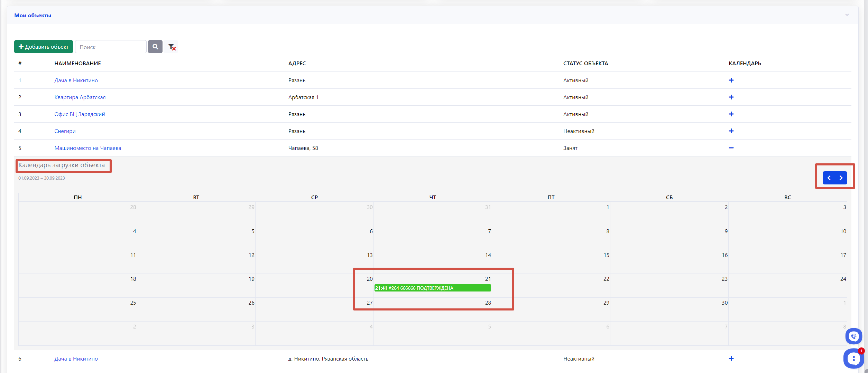The height and width of the screenshot is (373, 868).
Task: Go to previous month in calendar
Action: pyautogui.click(x=829, y=178)
